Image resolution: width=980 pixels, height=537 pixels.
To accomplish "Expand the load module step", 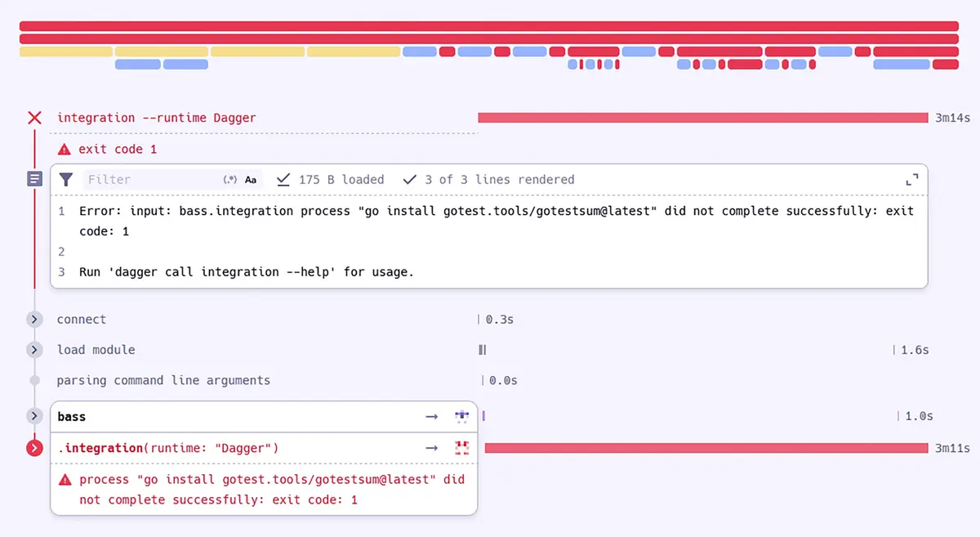I will [x=34, y=350].
